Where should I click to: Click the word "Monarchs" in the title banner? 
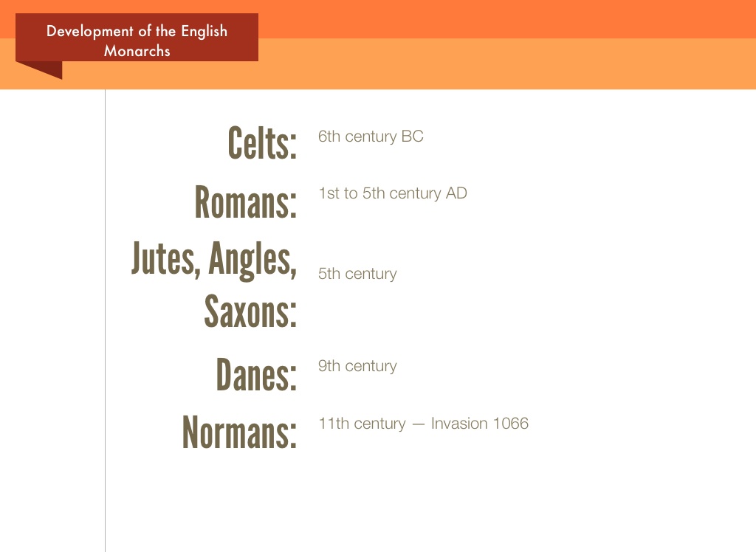(x=137, y=51)
